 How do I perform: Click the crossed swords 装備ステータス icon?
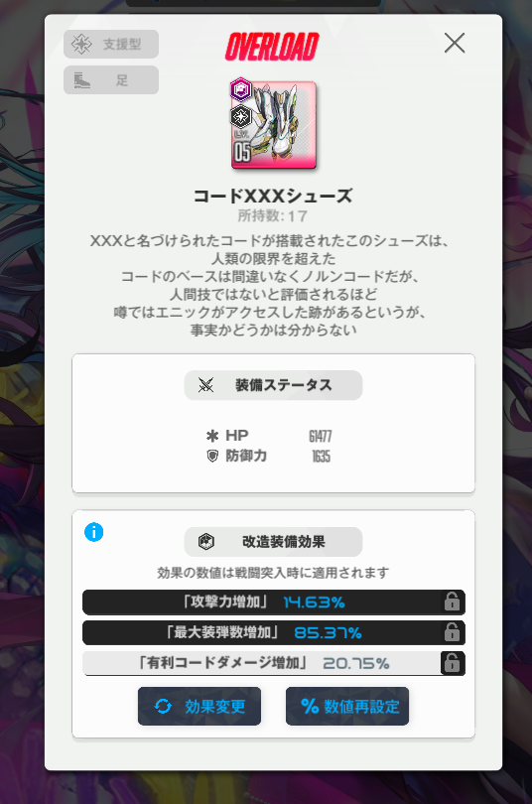tap(206, 385)
